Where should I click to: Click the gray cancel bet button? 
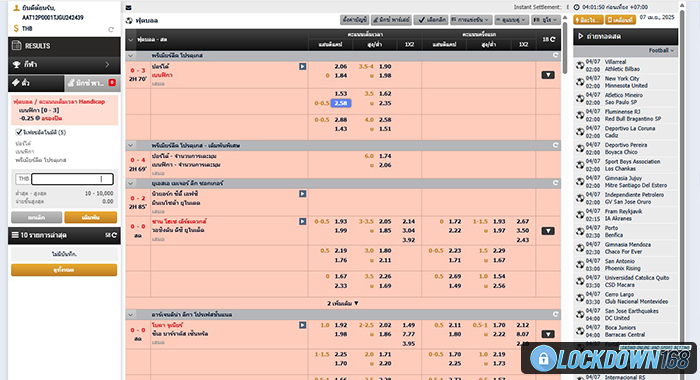[37, 217]
